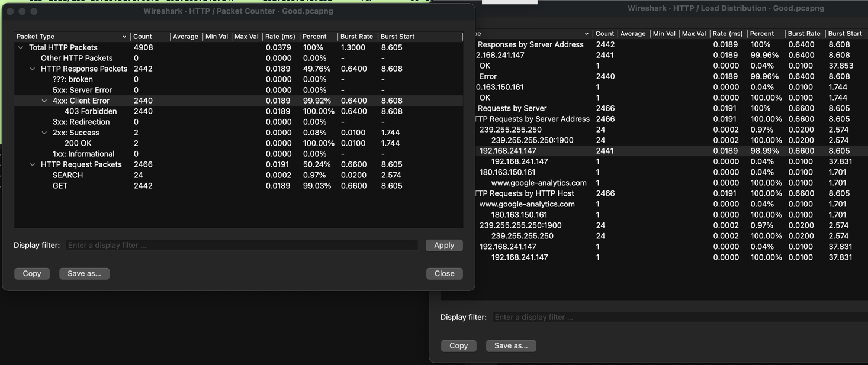The image size is (868, 365).
Task: Collapse the HTTP Request Packets node
Action: point(33,164)
